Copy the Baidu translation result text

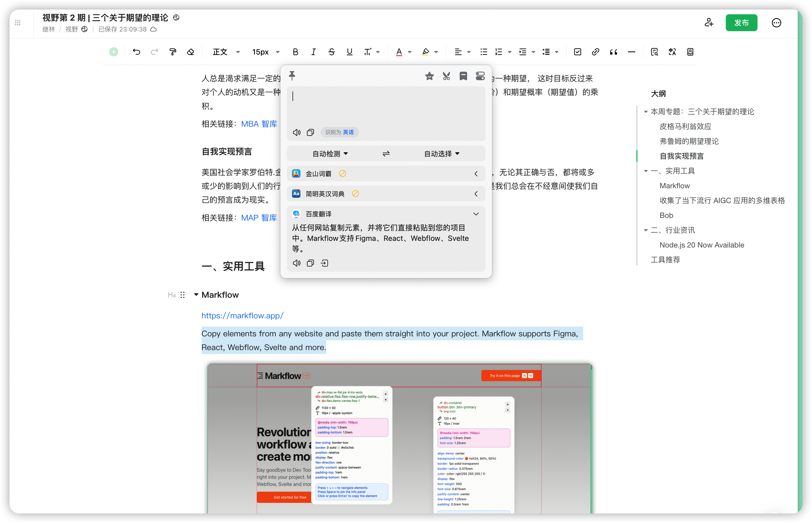[310, 263]
